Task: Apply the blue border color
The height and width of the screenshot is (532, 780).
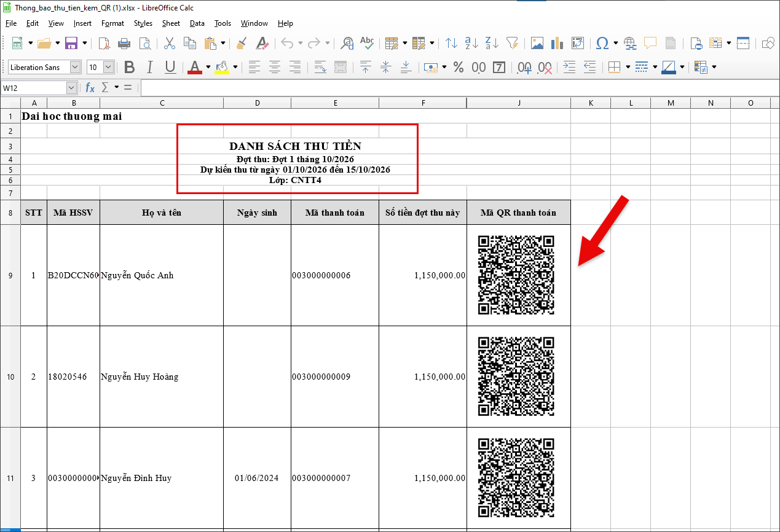Action: (x=669, y=67)
